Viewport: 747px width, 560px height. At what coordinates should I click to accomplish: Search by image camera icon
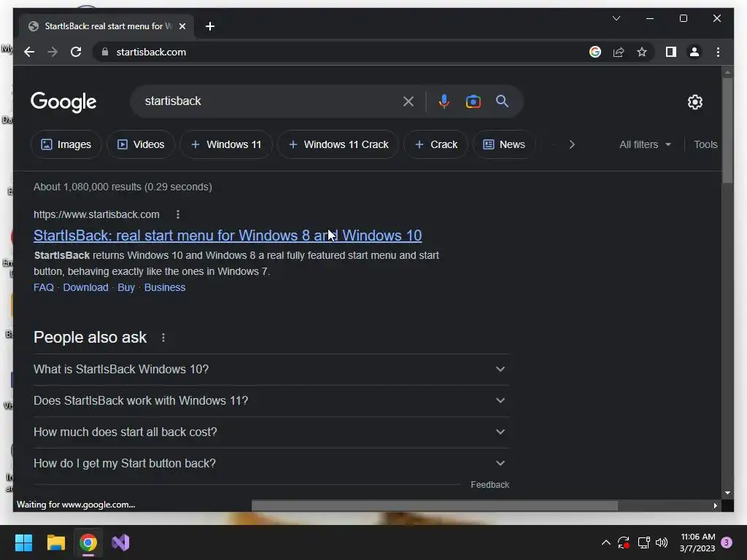[473, 101]
